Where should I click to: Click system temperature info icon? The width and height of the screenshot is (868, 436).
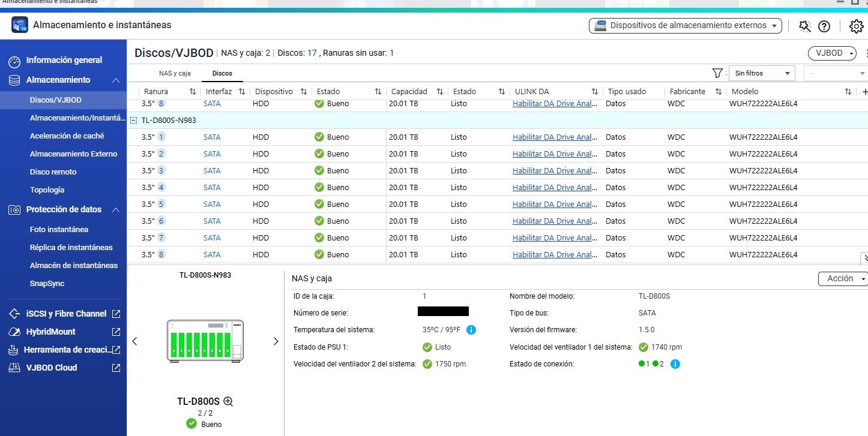(x=471, y=330)
